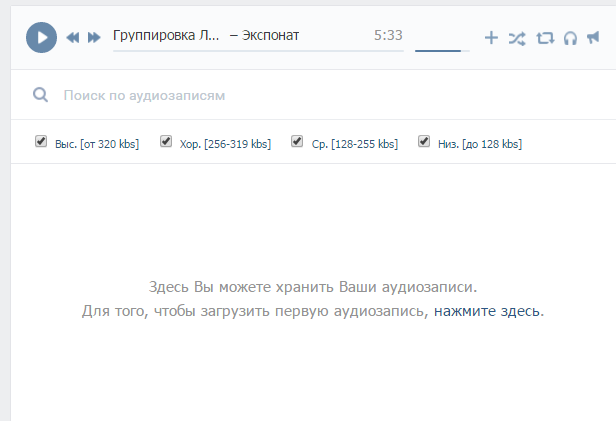The height and width of the screenshot is (421, 616).
Task: Add current track with plus icon
Action: (x=491, y=38)
